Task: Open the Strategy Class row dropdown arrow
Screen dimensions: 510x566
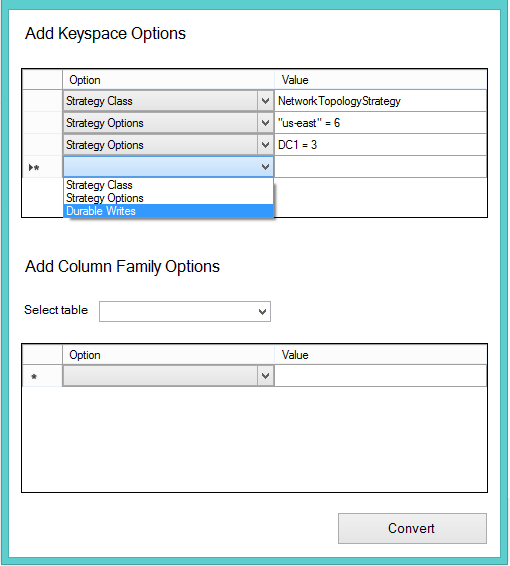Action: tap(265, 101)
